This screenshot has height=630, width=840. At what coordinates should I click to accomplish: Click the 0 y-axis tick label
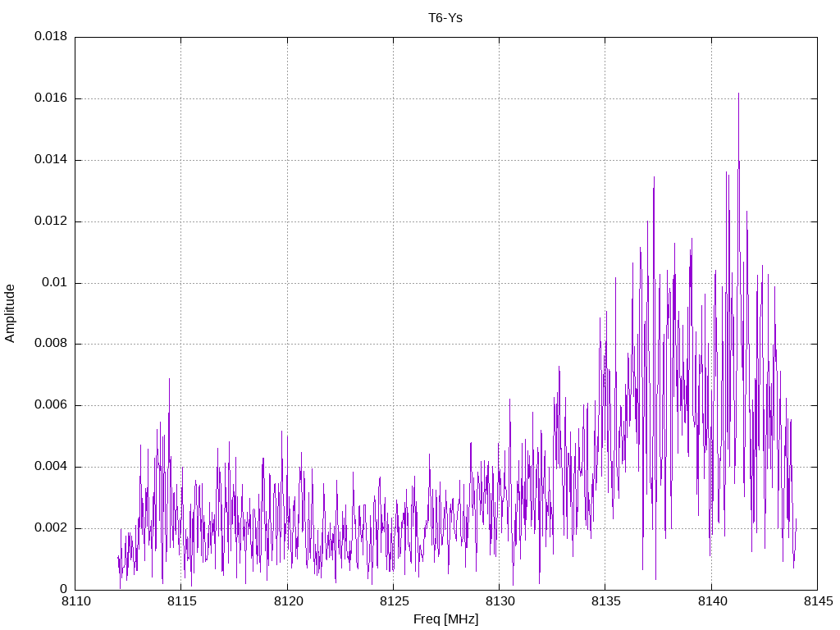point(63,589)
